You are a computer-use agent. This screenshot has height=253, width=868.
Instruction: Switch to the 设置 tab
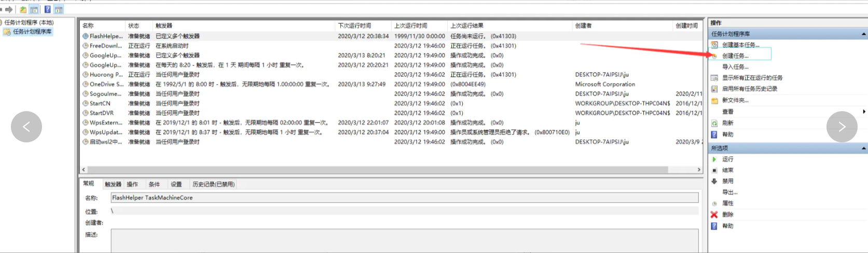[x=176, y=184]
